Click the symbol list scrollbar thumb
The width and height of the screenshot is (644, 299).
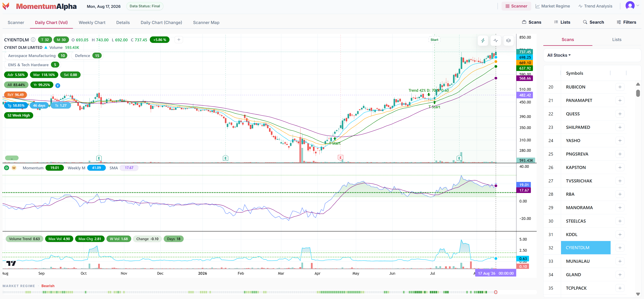point(638,93)
